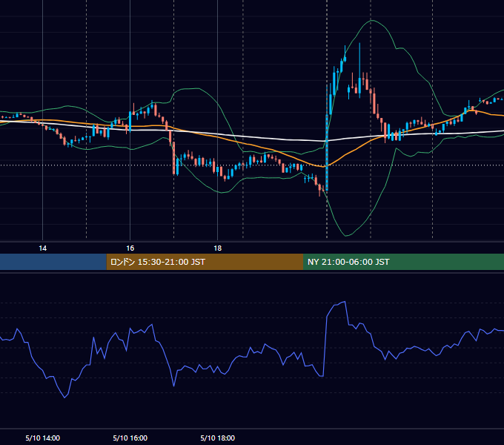Click the upper Bollinger band's highest peak
This screenshot has width=504, height=445.
pos(371,20)
